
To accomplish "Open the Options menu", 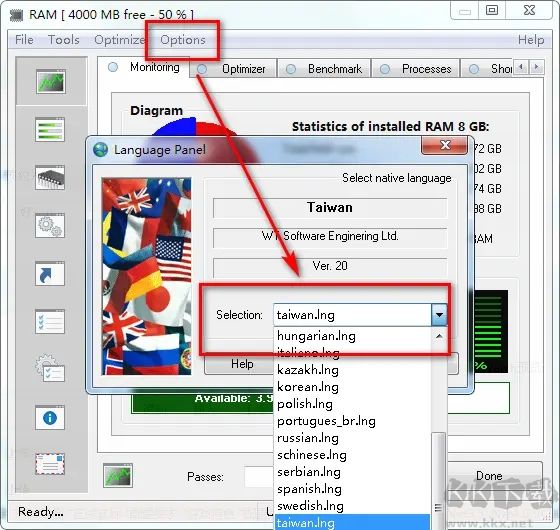I will [182, 40].
